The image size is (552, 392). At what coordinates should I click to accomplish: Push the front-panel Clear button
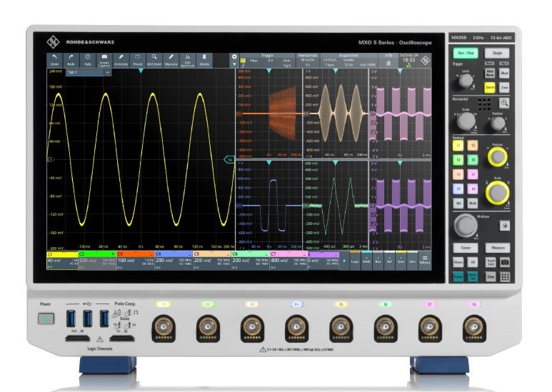(491, 277)
